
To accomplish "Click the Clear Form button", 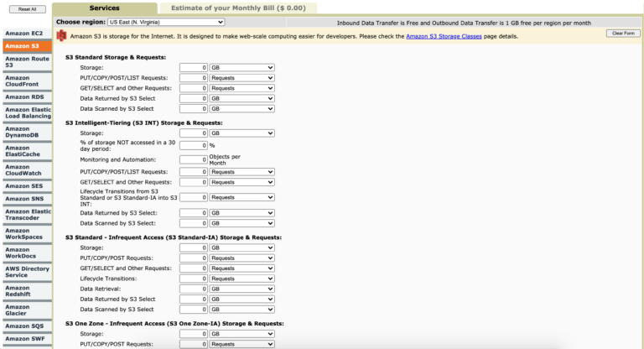I will pyautogui.click(x=623, y=34).
